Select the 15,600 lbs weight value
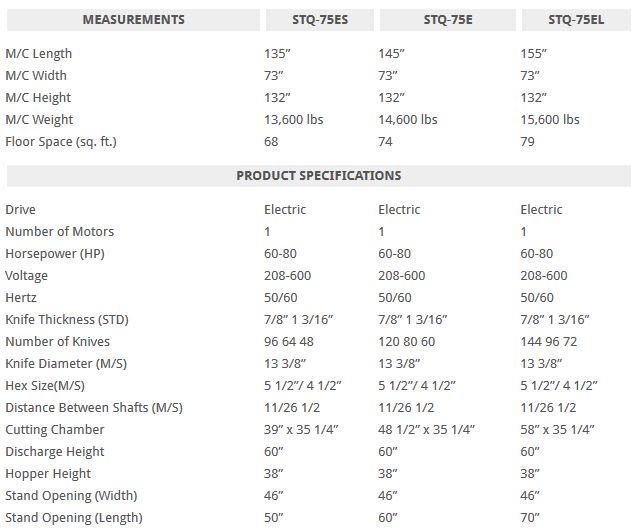The width and height of the screenshot is (636, 531). pyautogui.click(x=550, y=120)
